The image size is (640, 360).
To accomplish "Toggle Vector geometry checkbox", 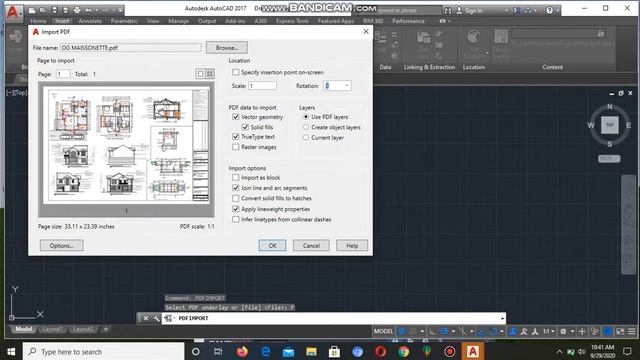I will [x=236, y=117].
